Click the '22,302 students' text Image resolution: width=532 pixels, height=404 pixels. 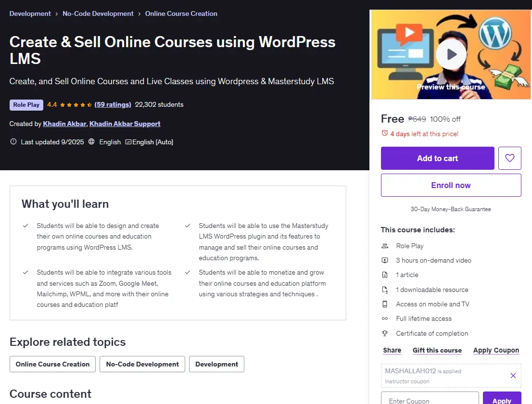pos(159,104)
